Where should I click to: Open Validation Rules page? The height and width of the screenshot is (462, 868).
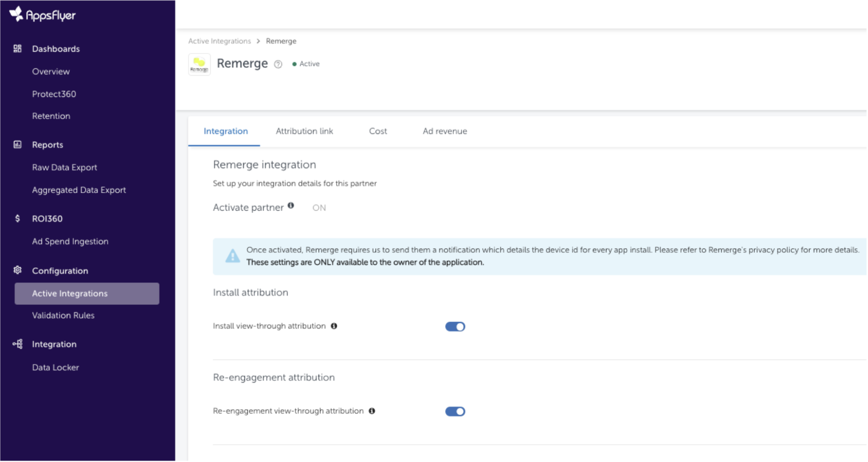(63, 315)
